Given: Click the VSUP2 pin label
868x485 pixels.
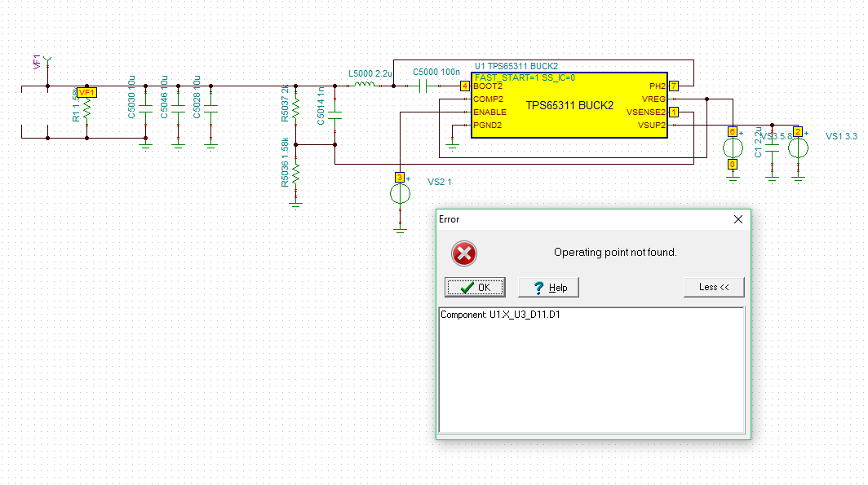Looking at the screenshot, I should (652, 125).
